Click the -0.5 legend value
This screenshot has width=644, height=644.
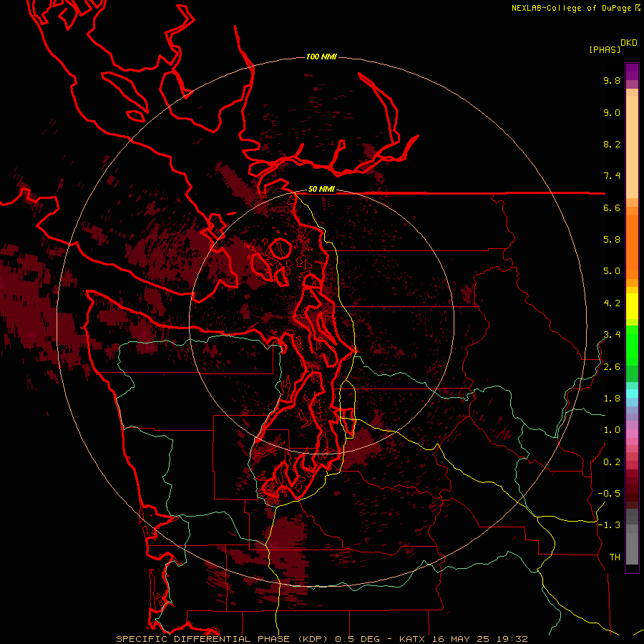click(x=609, y=494)
